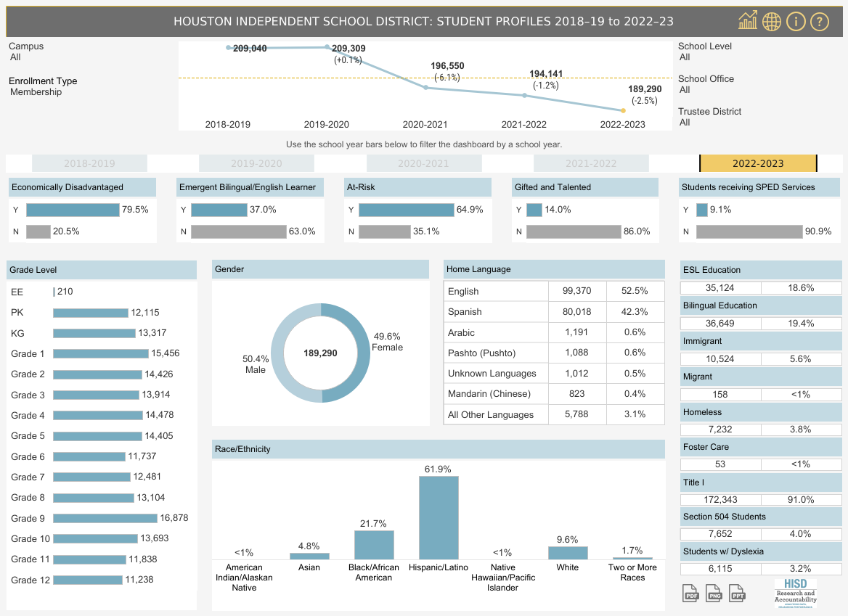Export the dashboard as PNG image
This screenshot has width=848, height=616.
point(714,594)
